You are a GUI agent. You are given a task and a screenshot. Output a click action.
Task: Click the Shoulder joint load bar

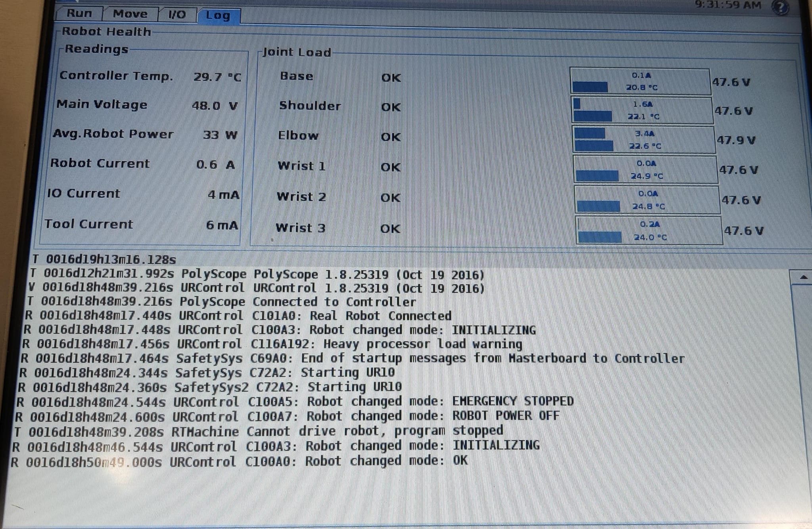(642, 110)
